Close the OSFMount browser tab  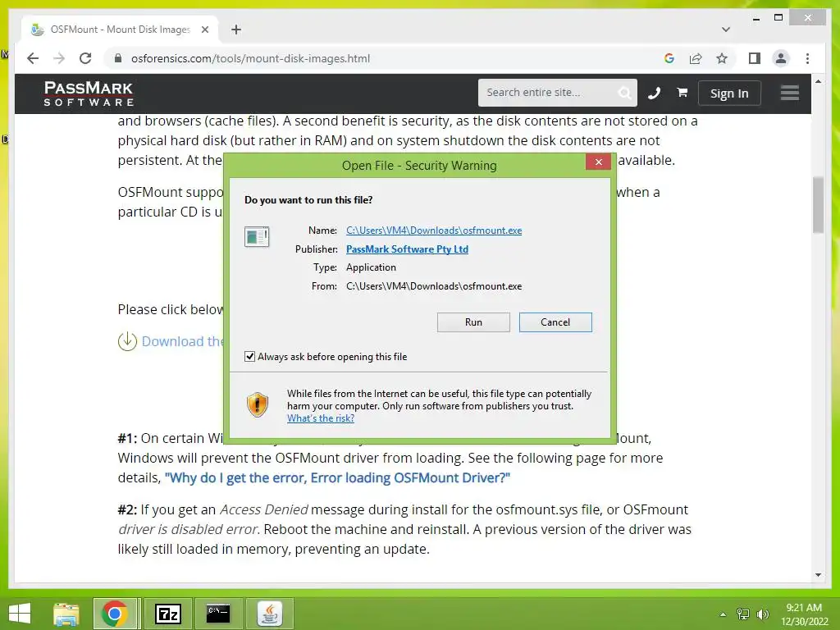coord(204,30)
